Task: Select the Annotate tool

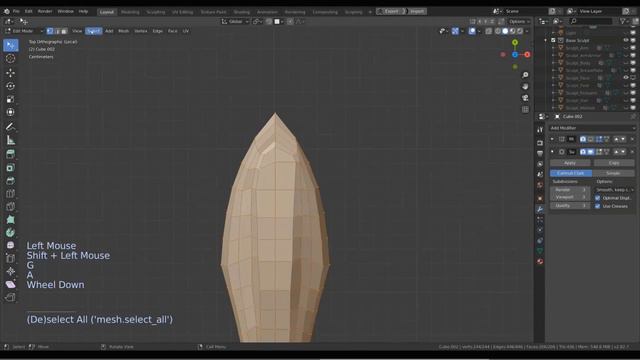Action: click(x=11, y=127)
